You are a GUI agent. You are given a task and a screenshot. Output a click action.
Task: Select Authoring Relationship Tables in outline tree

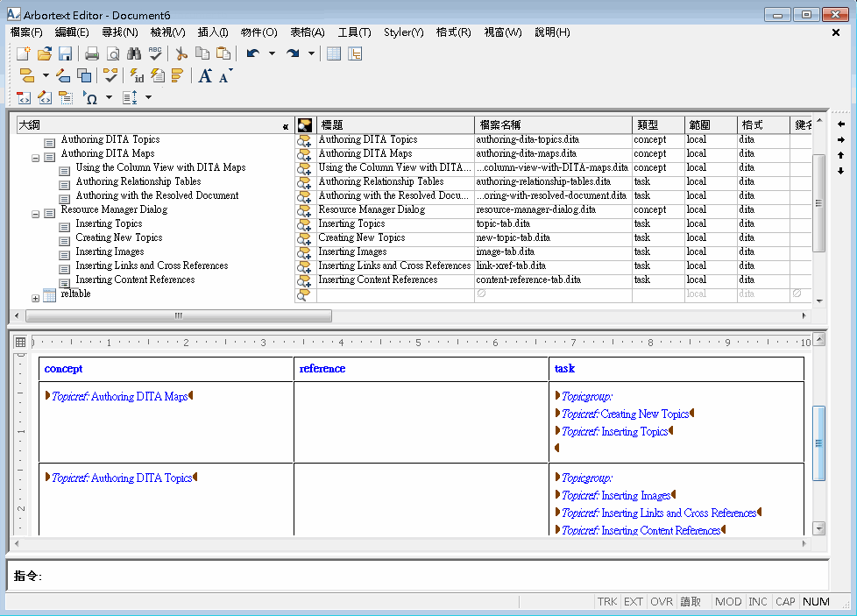coord(138,181)
